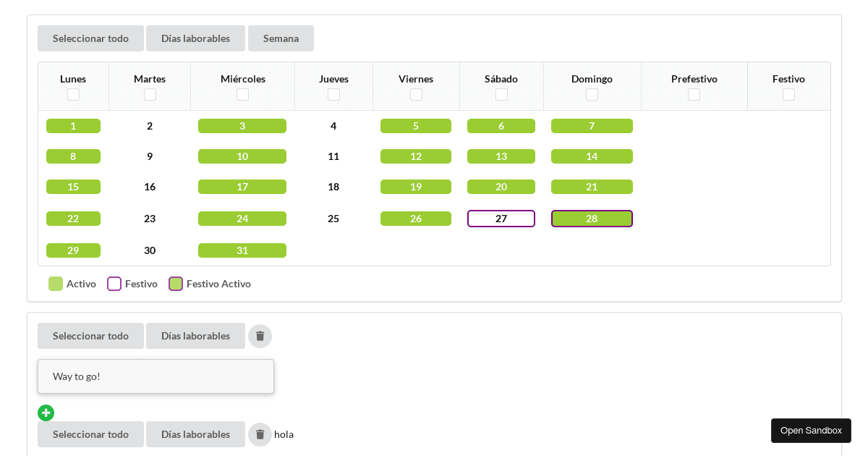Image resolution: width=868 pixels, height=456 pixels.
Task: Click top Días laborables button
Action: point(195,38)
